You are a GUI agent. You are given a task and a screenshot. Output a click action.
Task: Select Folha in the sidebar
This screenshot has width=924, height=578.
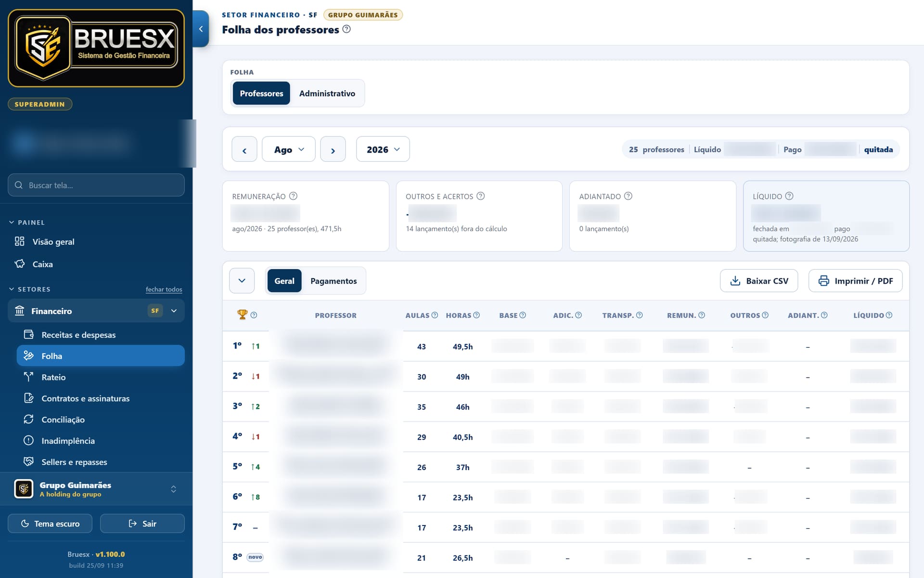click(x=101, y=356)
